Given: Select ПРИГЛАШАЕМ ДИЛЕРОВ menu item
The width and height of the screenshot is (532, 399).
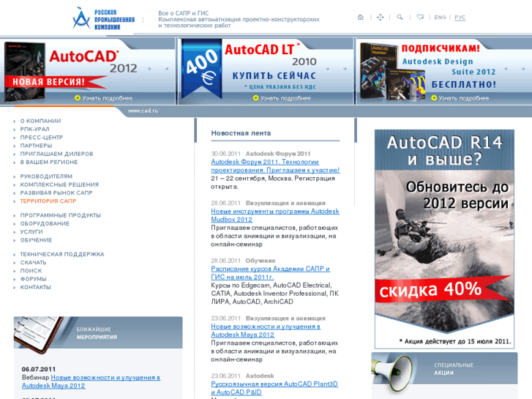Looking at the screenshot, I should pos(56,154).
